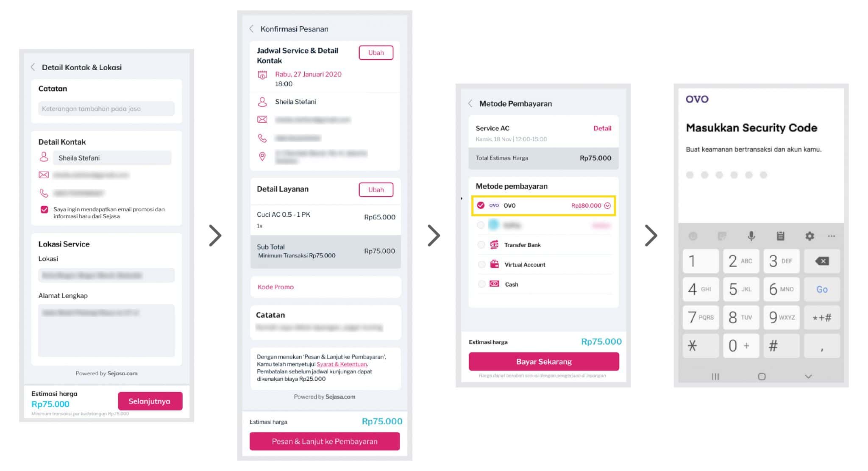The height and width of the screenshot is (471, 868).
Task: Tap the keyboard microphone icon
Action: 751,236
